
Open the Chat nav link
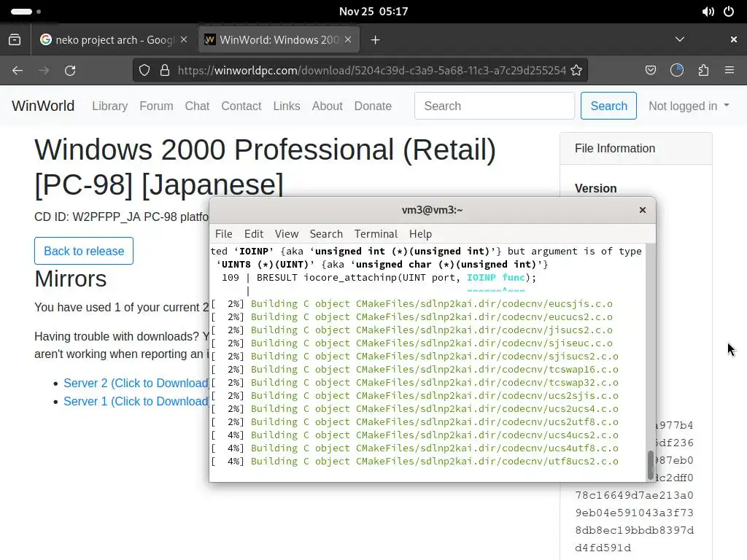(x=197, y=106)
